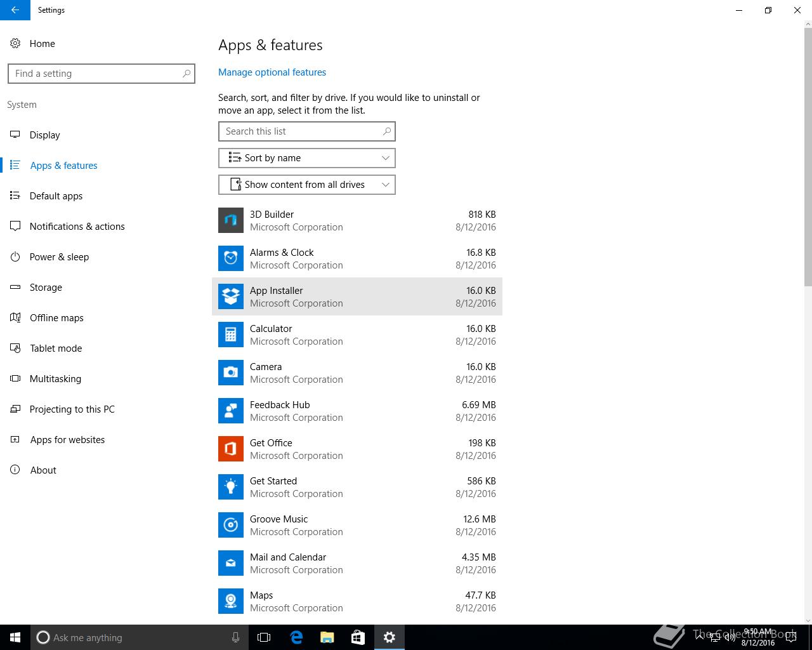812x650 pixels.
Task: Select the Get Started entry name
Action: (273, 481)
